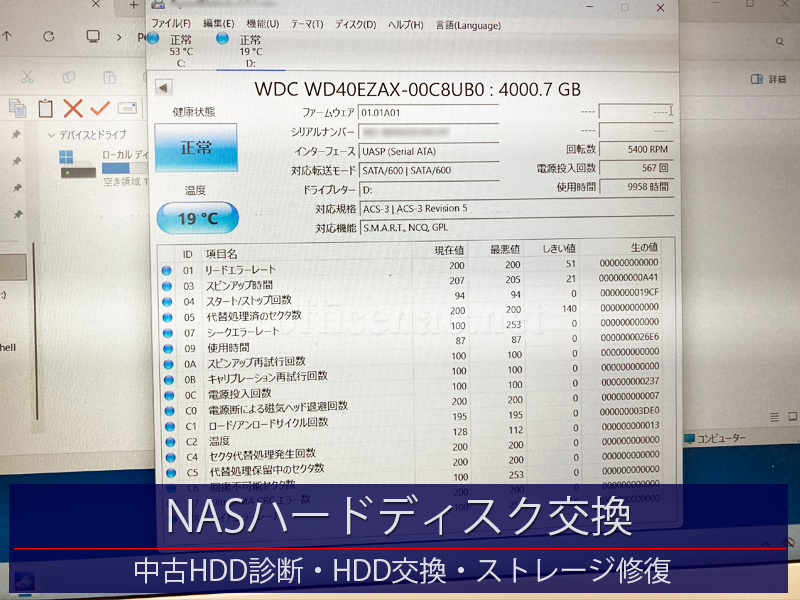Click the previous disk arrow button
The image size is (800, 600).
pyautogui.click(x=163, y=87)
